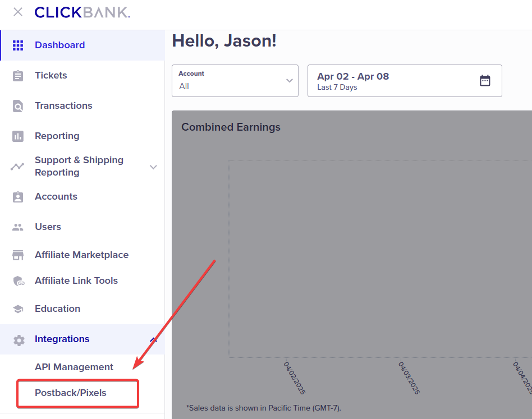The height and width of the screenshot is (419, 532).
Task: Select Accounts from the sidebar
Action: (x=82, y=197)
